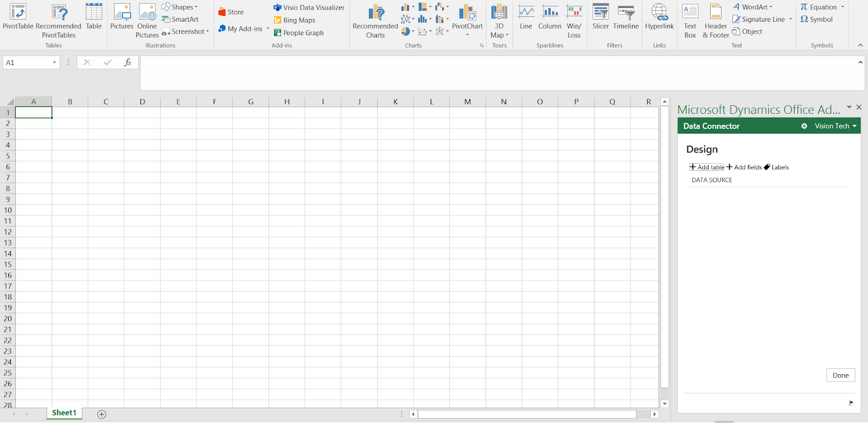868x423 pixels.
Task: Launch Visio Data Visualizer add-in
Action: pos(309,8)
